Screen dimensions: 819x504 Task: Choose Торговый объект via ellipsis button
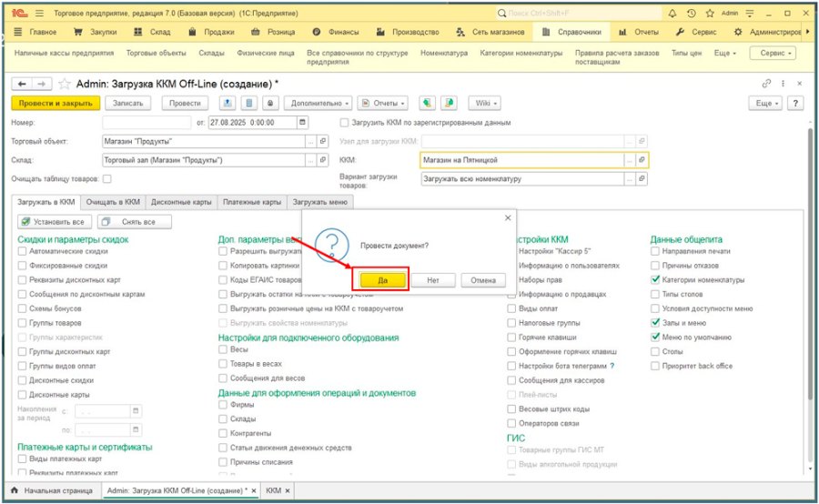(311, 141)
